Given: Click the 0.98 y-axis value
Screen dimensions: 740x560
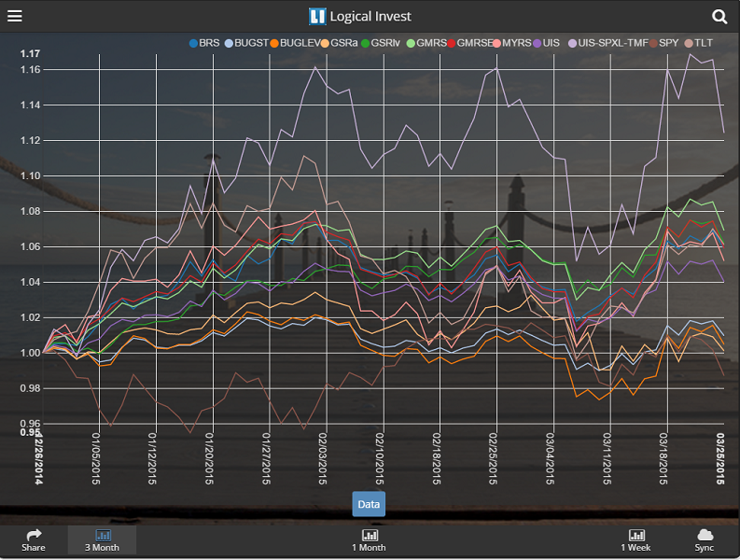Looking at the screenshot, I should click(30, 388).
